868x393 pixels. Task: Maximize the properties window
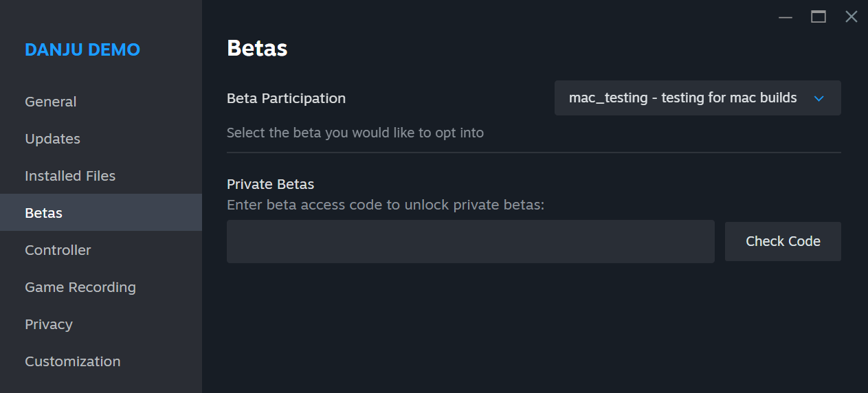(819, 17)
